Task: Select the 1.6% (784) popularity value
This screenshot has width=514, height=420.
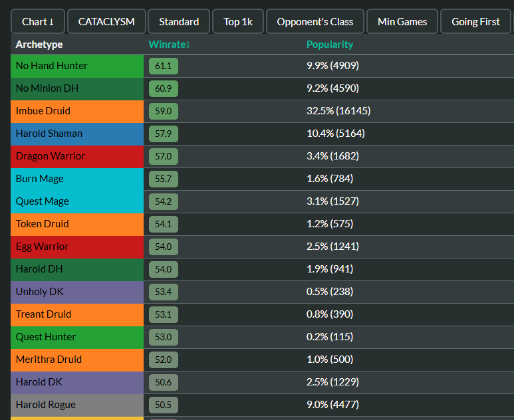Action: [x=330, y=179]
